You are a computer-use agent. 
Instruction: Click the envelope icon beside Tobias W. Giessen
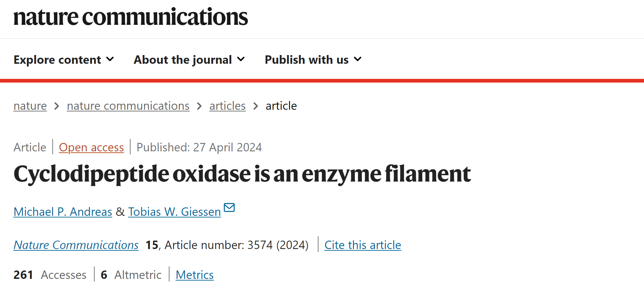(229, 208)
